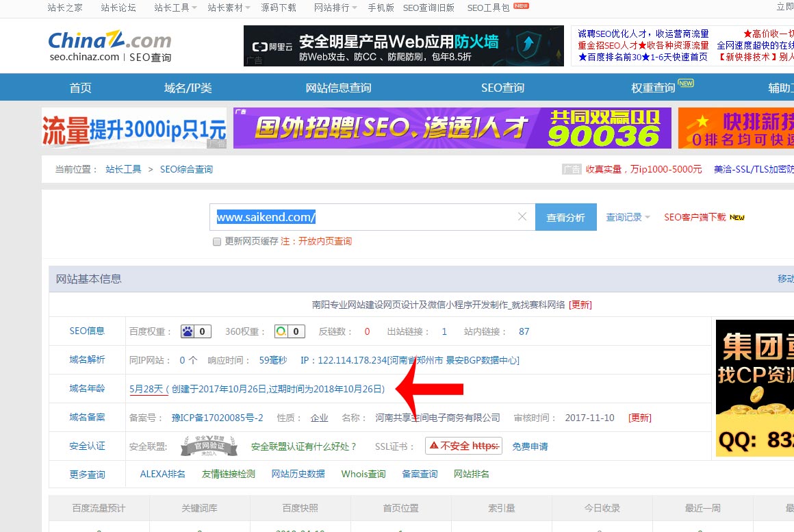
Task: Click 安全联盟认证有什么好处 link
Action: pos(304,446)
